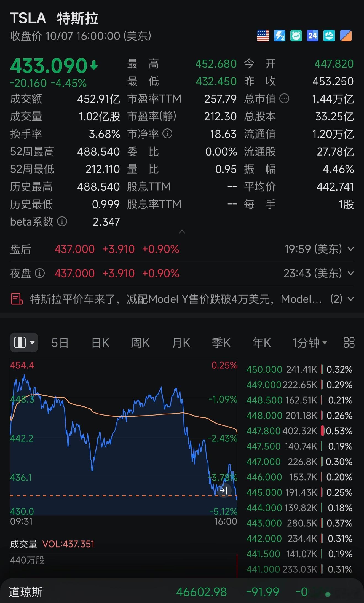Screen dimensions: 364x603
Task: Tap the 道琼斯 index bar
Action: pyautogui.click(x=182, y=592)
